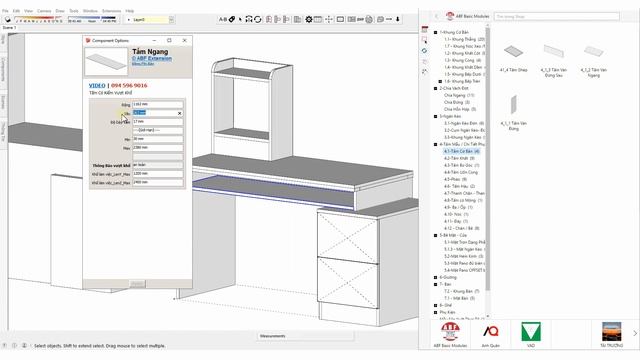
Task: Click the red selection-box icon in library sidebar
Action: point(425,40)
